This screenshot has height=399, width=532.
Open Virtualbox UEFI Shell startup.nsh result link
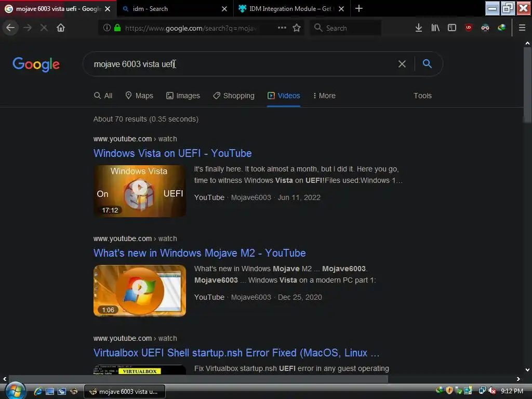(x=236, y=353)
